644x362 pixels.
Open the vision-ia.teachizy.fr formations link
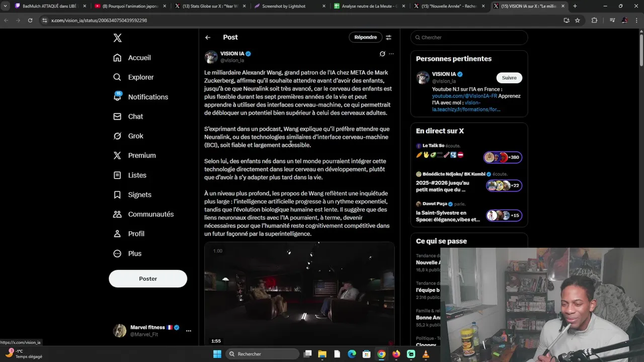pos(466,106)
